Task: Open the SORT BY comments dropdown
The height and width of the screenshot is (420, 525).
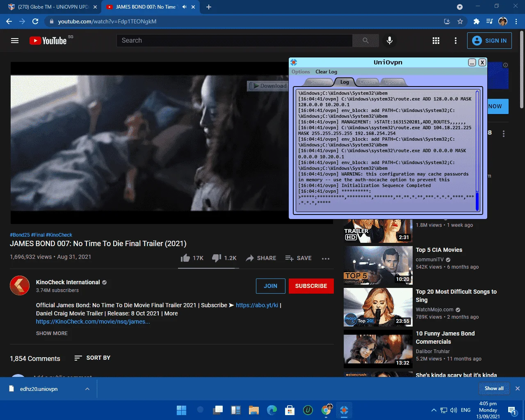Action: [92, 358]
